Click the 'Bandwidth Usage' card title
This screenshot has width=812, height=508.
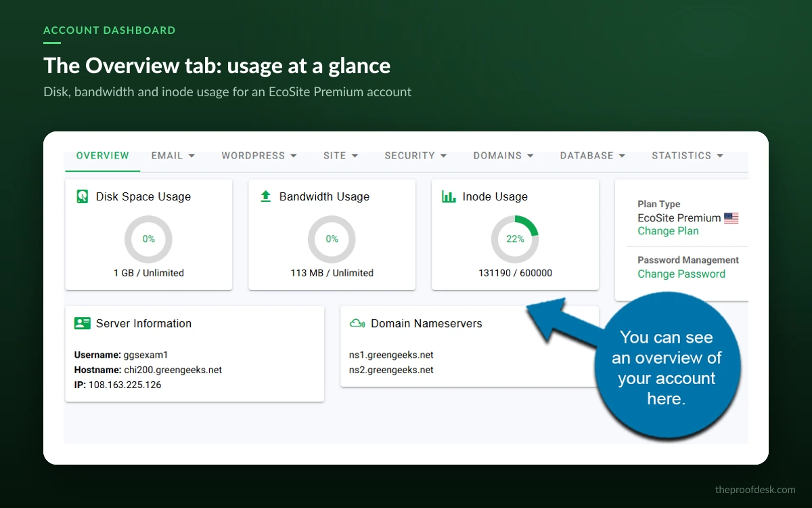tap(324, 196)
